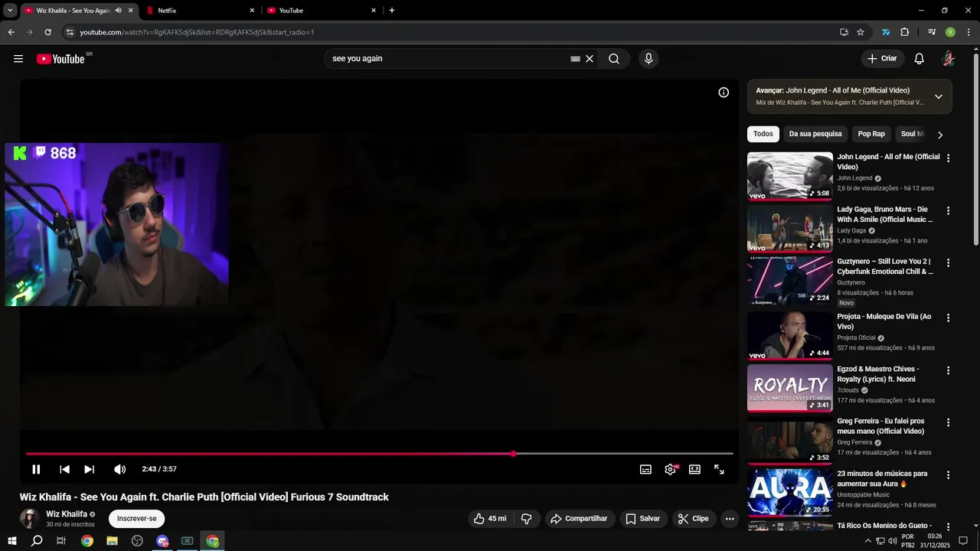Start voice search with microphone icon
Screen dimensions: 980x551
click(x=648, y=59)
